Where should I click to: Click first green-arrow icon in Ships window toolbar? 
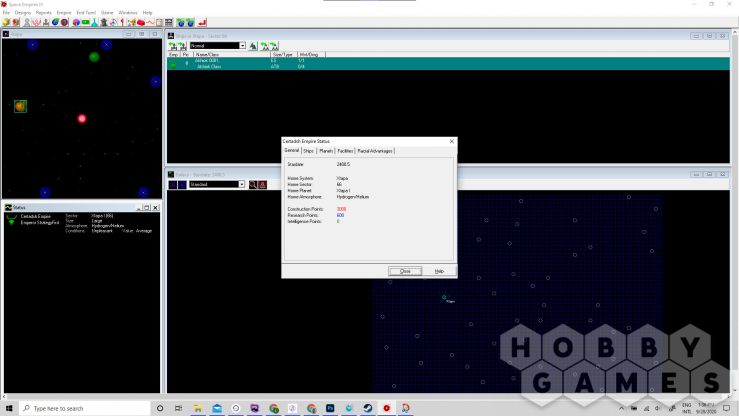tap(173, 46)
